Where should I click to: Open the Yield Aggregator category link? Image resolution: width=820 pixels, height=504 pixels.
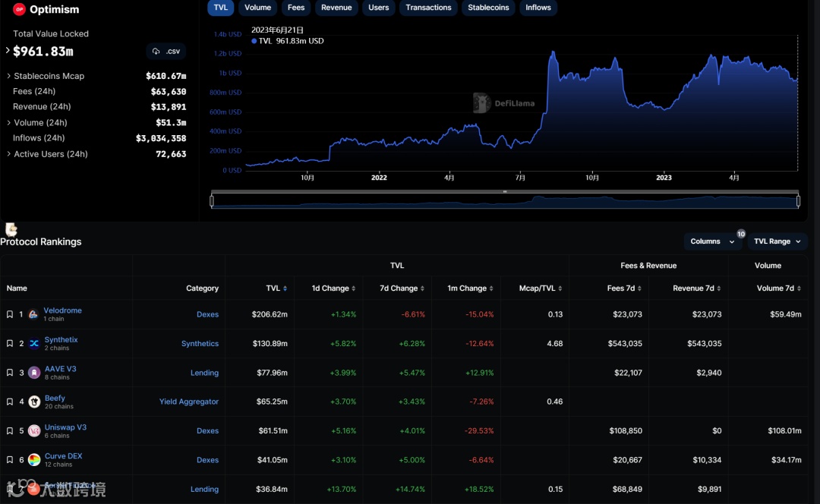click(x=189, y=402)
